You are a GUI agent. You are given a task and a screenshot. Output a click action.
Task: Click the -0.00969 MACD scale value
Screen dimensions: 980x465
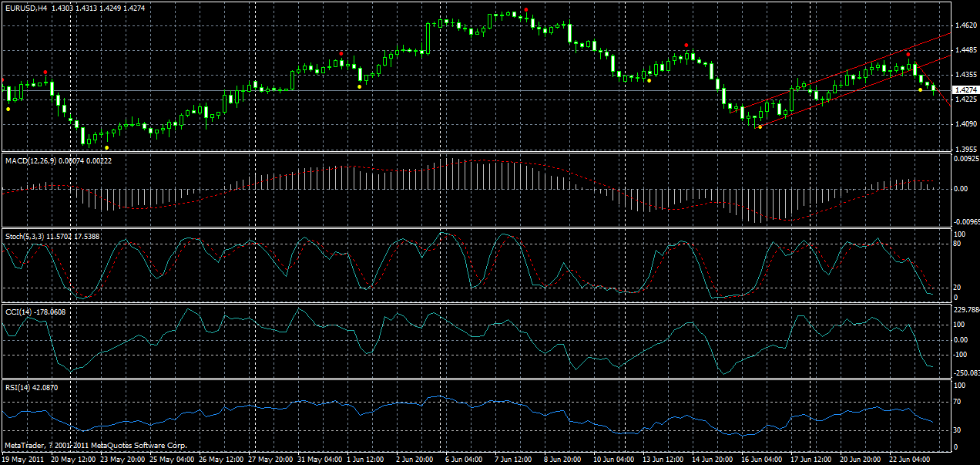point(966,221)
